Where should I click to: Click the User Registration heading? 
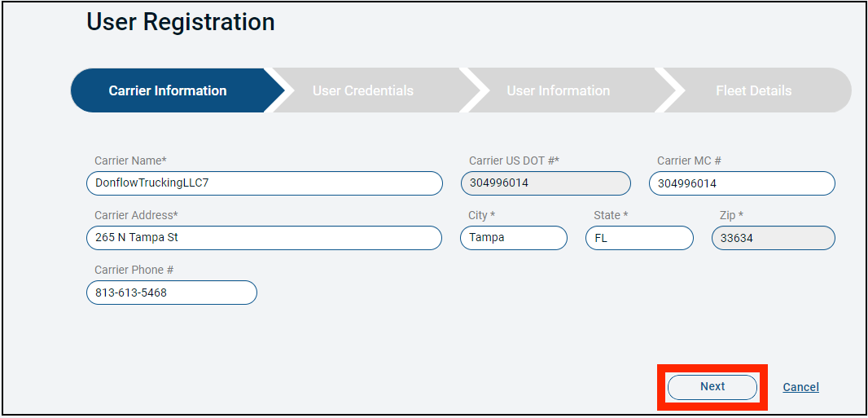coord(181,23)
